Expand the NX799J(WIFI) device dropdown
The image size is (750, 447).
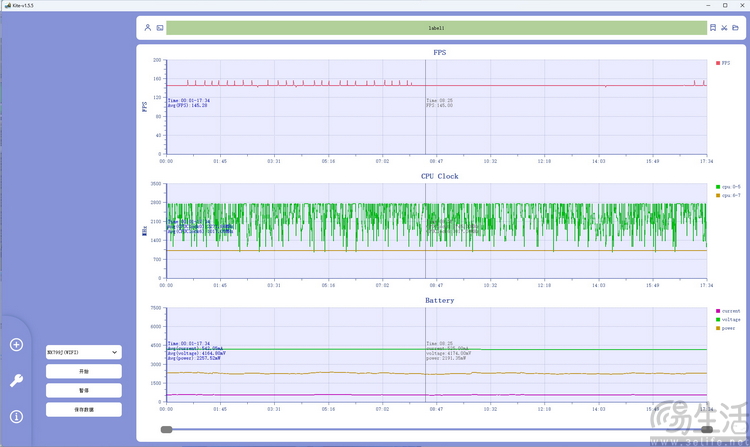(84, 352)
